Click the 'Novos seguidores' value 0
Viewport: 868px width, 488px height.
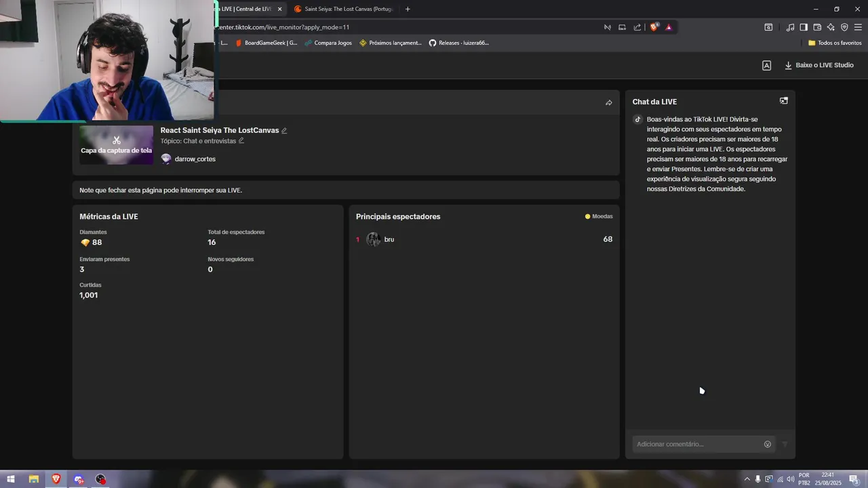[x=210, y=270]
